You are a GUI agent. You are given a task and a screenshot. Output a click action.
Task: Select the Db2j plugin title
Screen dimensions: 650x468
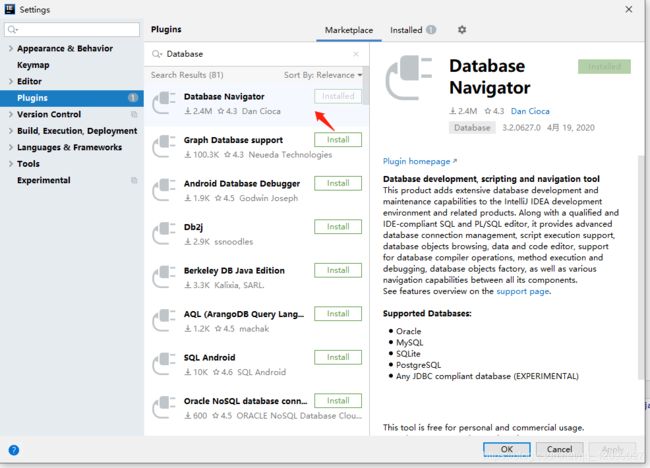coord(193,227)
